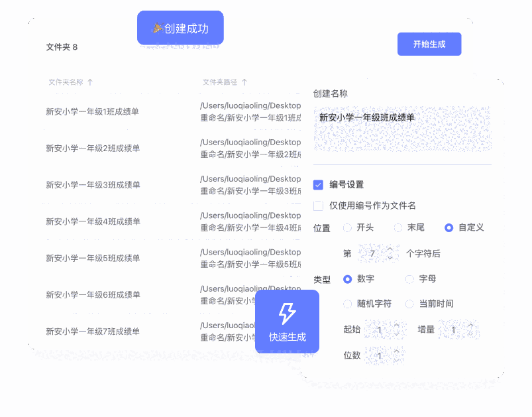The height and width of the screenshot is (417, 532).
Task: Click the up arrow of the 第 stepper
Action: (390, 250)
